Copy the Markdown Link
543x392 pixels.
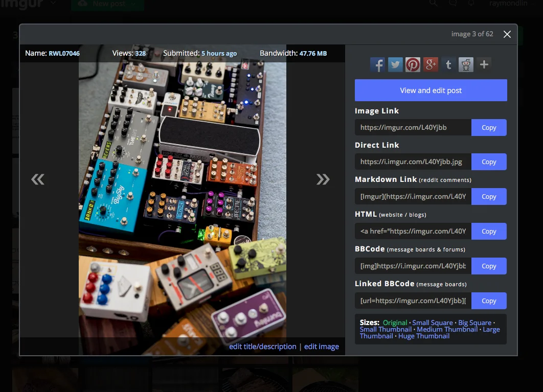tap(489, 196)
